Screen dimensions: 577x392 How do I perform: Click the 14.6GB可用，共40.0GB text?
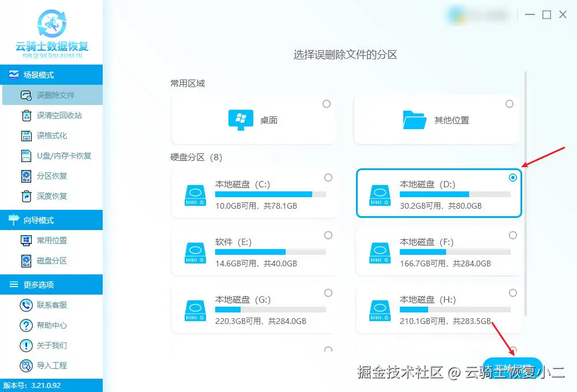(256, 263)
